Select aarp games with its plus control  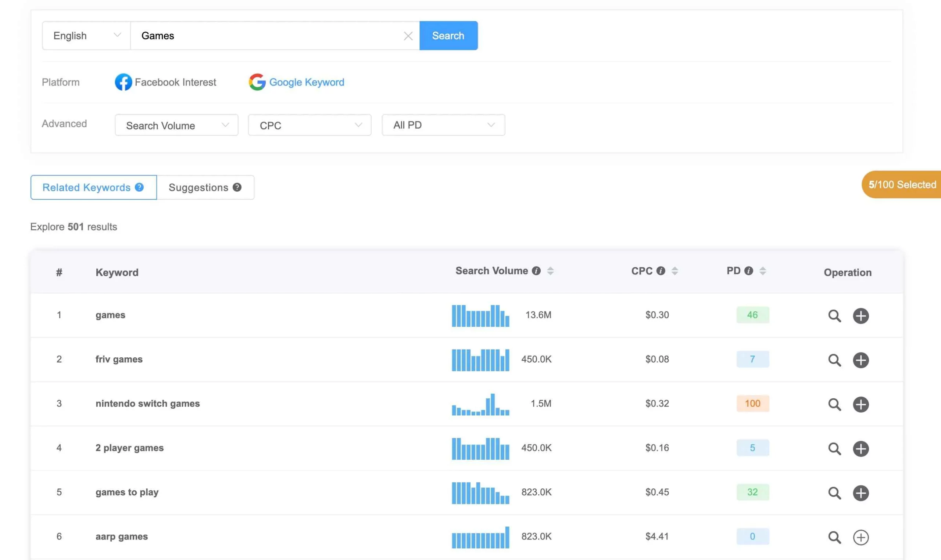pyautogui.click(x=861, y=537)
